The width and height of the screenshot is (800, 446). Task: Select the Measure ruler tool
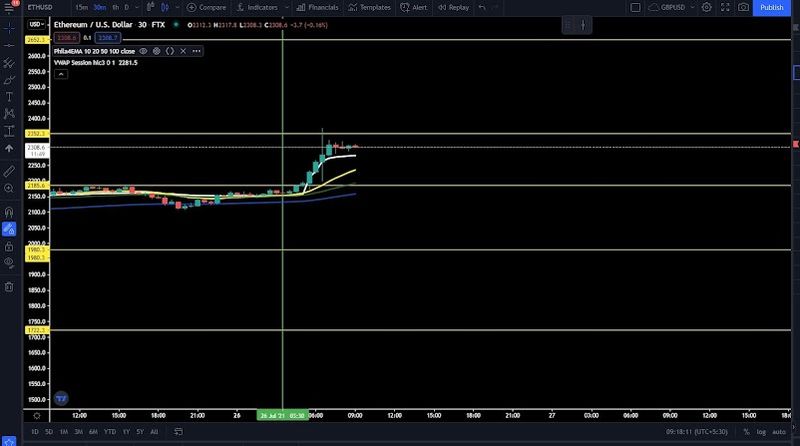[9, 171]
